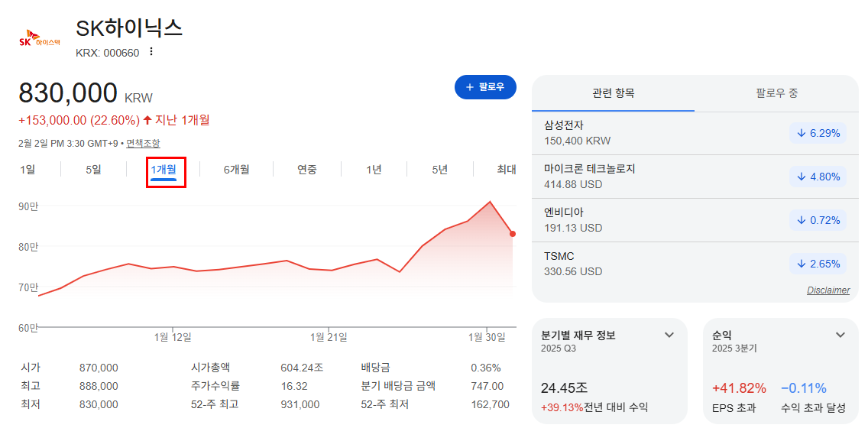Click the 2.65% down change badge
This screenshot has height=428, width=868.
818,264
